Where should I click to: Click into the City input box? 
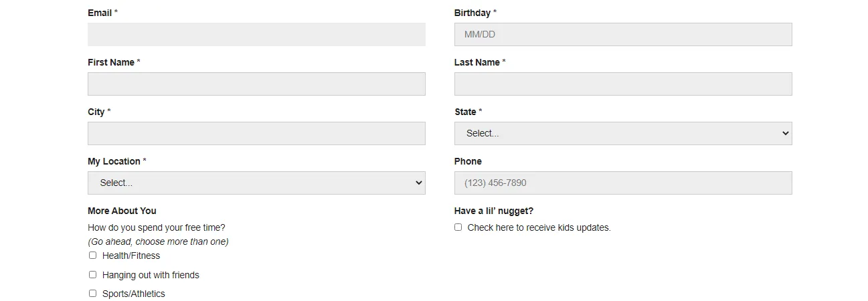click(x=256, y=134)
